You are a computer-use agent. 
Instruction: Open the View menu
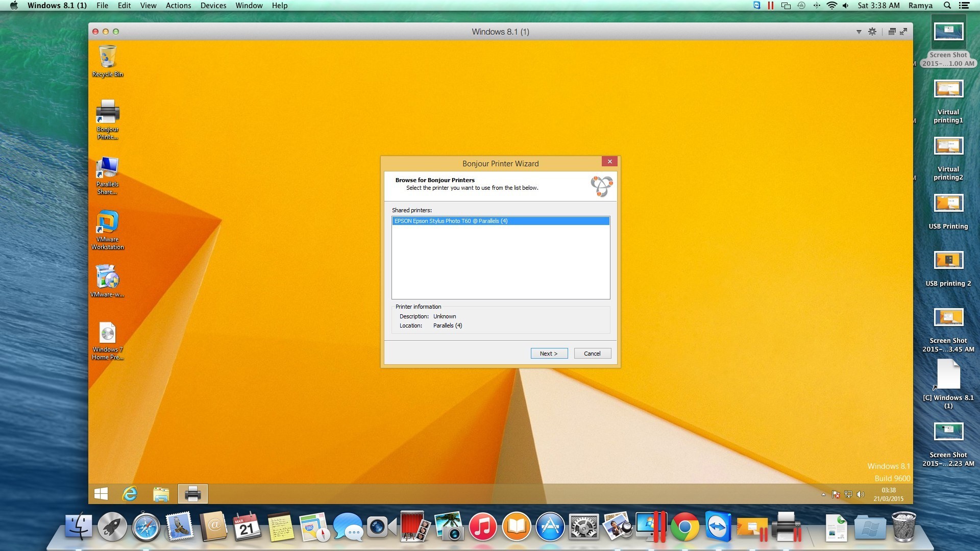coord(148,6)
